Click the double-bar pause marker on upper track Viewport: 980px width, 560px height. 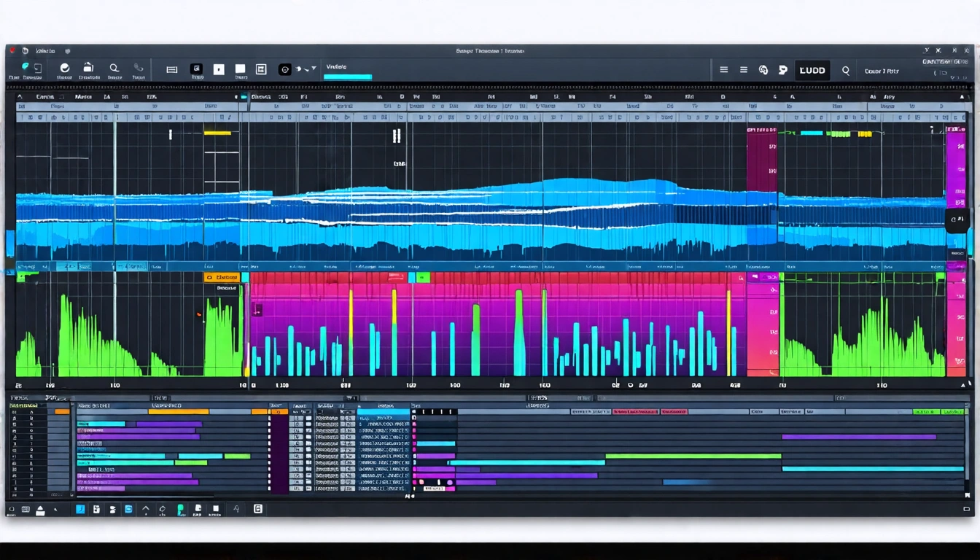(397, 136)
